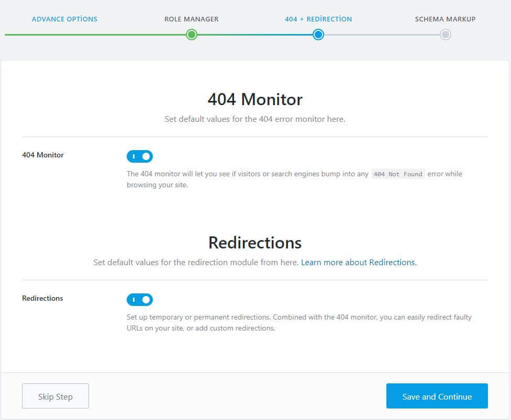Click the gray Schema Markup step circle
Image resolution: width=511 pixels, height=420 pixels.
click(445, 35)
